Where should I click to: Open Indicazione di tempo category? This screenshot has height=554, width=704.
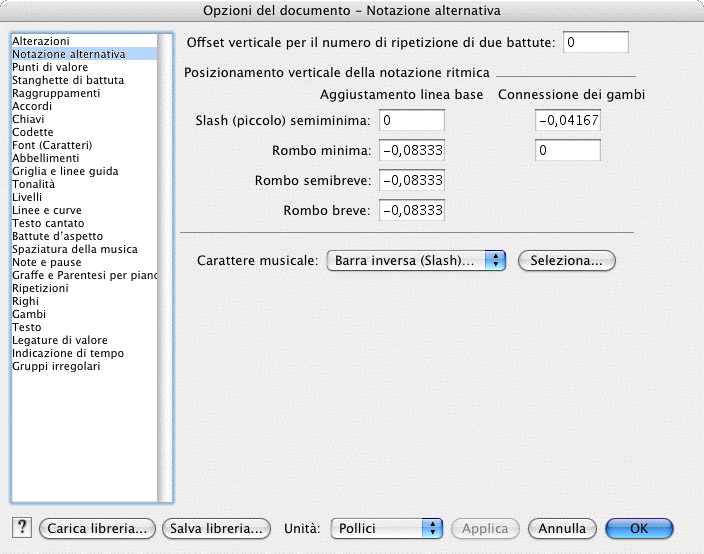(68, 353)
